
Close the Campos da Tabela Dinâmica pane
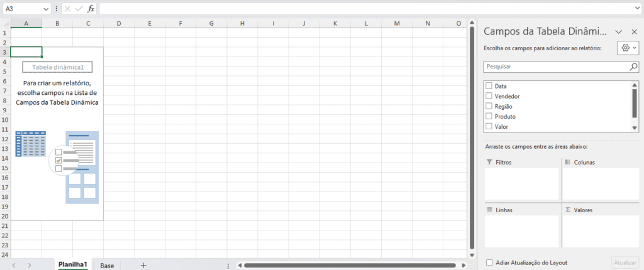[634, 31]
